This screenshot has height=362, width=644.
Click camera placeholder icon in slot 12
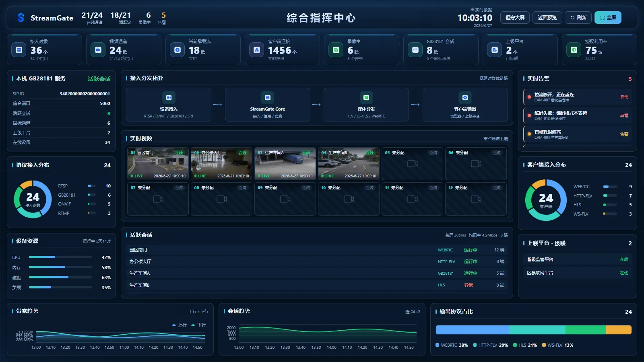coord(476,199)
